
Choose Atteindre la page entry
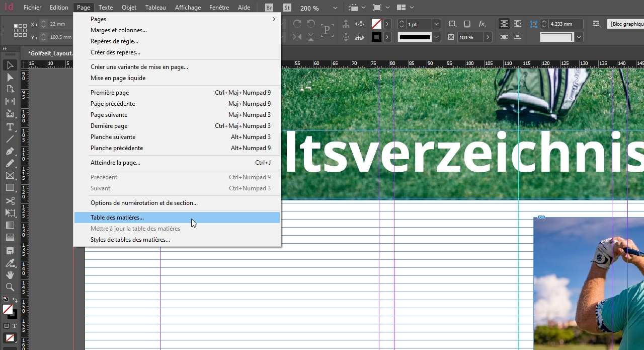pyautogui.click(x=177, y=163)
